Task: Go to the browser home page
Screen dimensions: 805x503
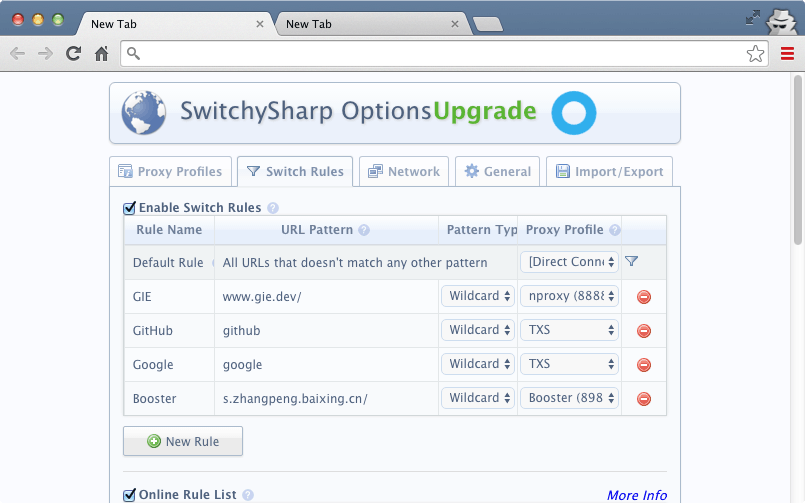Action: click(x=102, y=53)
